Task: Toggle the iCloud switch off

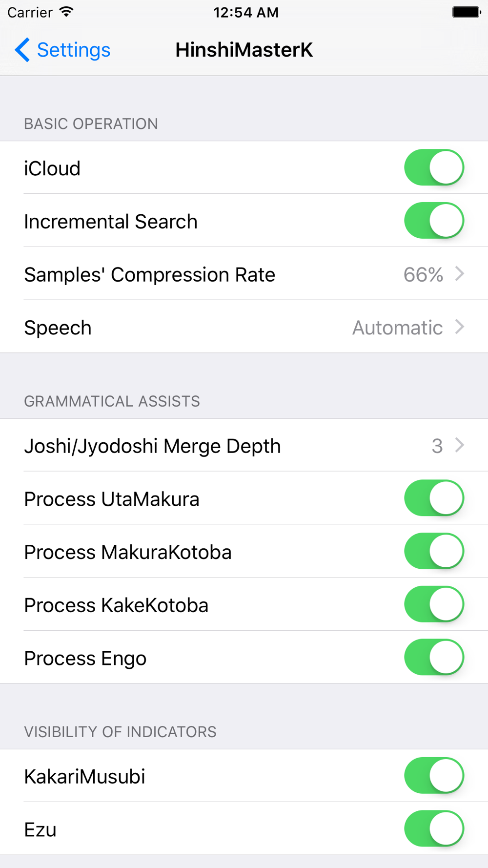Action: [434, 167]
